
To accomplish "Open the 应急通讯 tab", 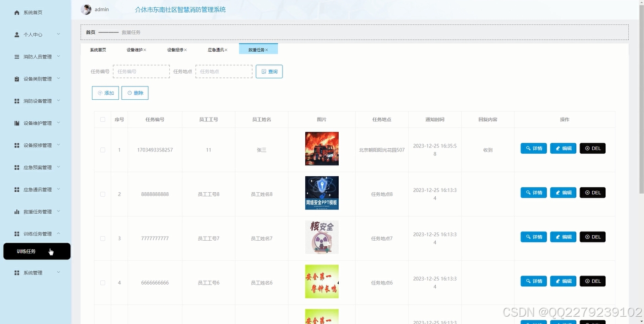I will [216, 49].
